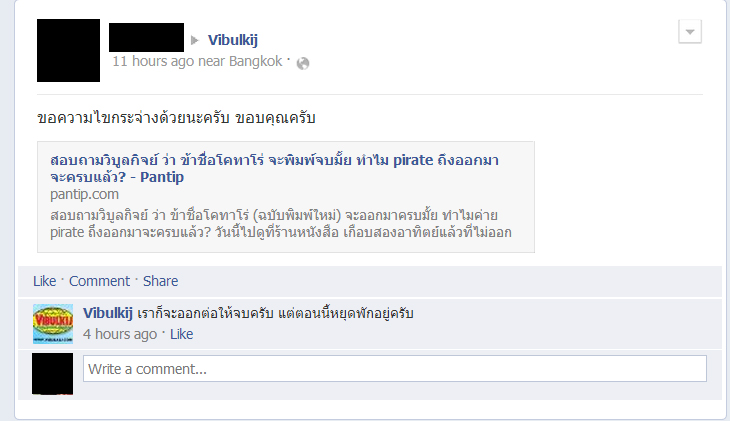Click the poster's blacked-out profile picture
The height and width of the screenshot is (421, 730).
click(x=68, y=50)
